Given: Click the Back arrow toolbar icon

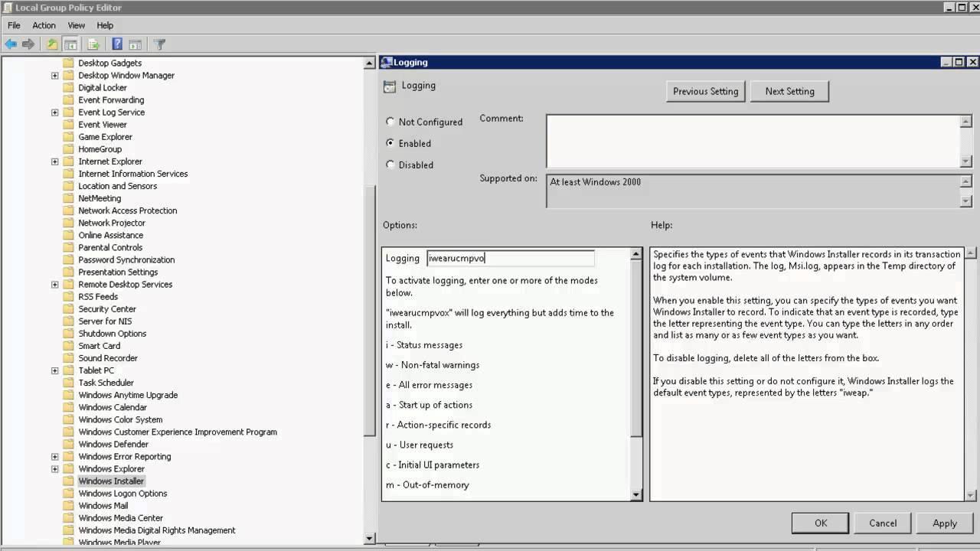Looking at the screenshot, I should (x=11, y=44).
